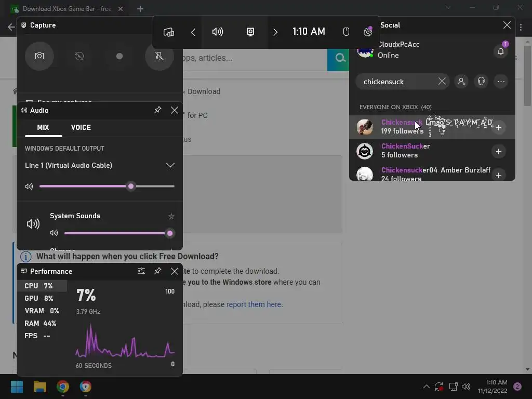Open taskbar volume speaker icon

(466, 387)
